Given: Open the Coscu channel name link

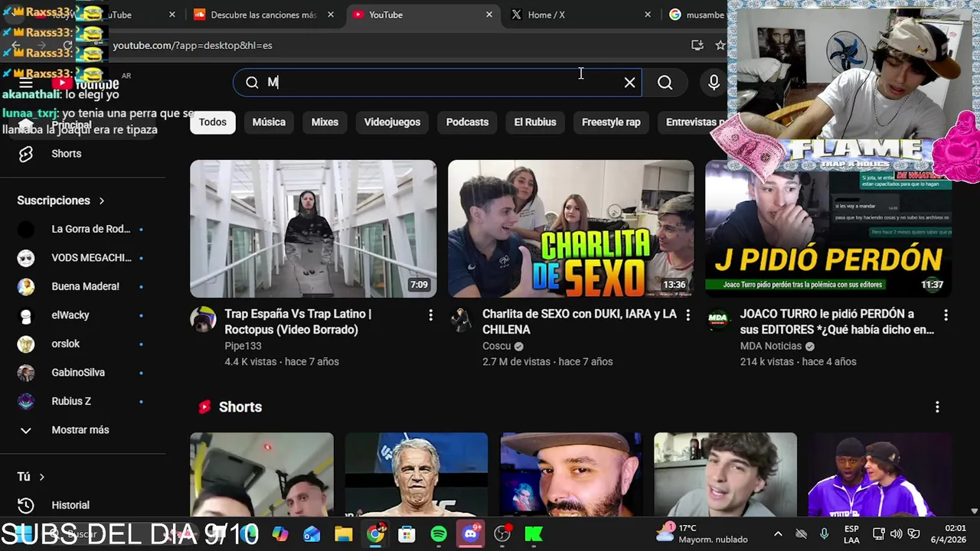Looking at the screenshot, I should click(497, 346).
